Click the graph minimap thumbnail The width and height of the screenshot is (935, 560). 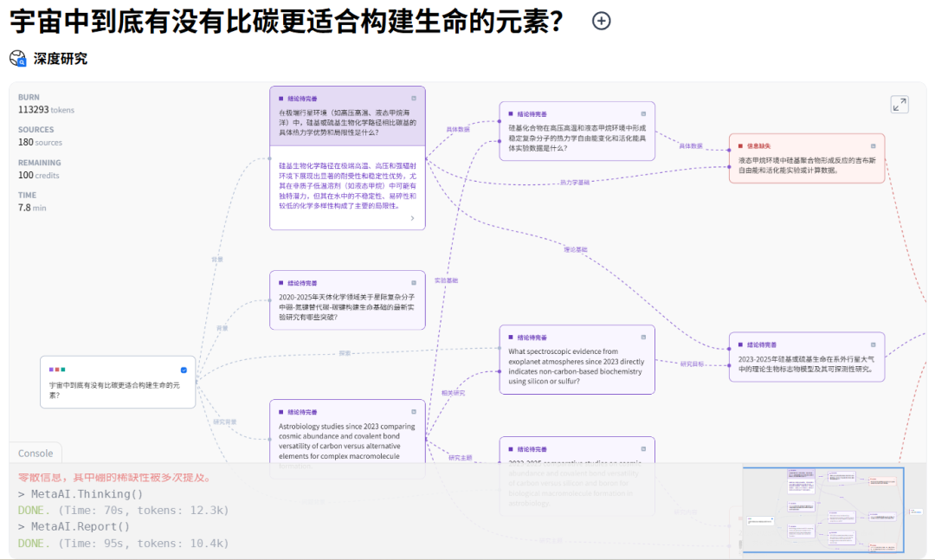823,510
